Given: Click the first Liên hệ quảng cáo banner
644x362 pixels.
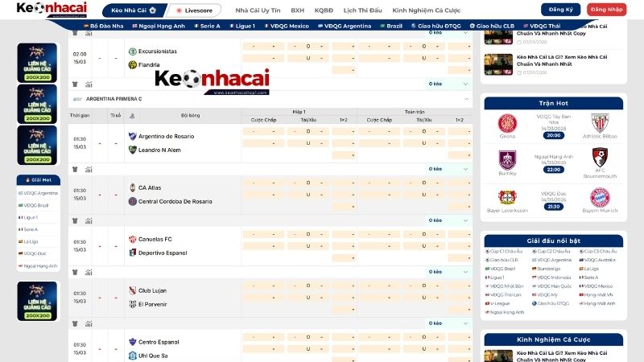Looking at the screenshot, I should (x=37, y=63).
